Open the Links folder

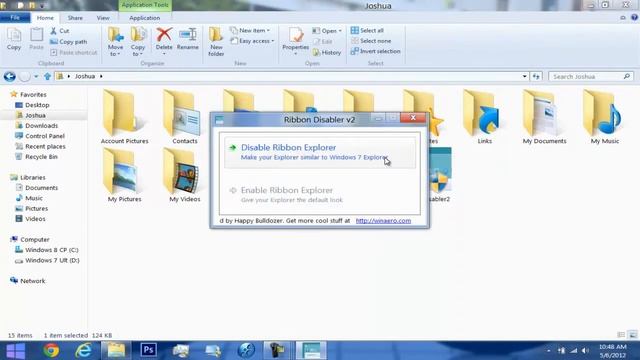point(484,117)
